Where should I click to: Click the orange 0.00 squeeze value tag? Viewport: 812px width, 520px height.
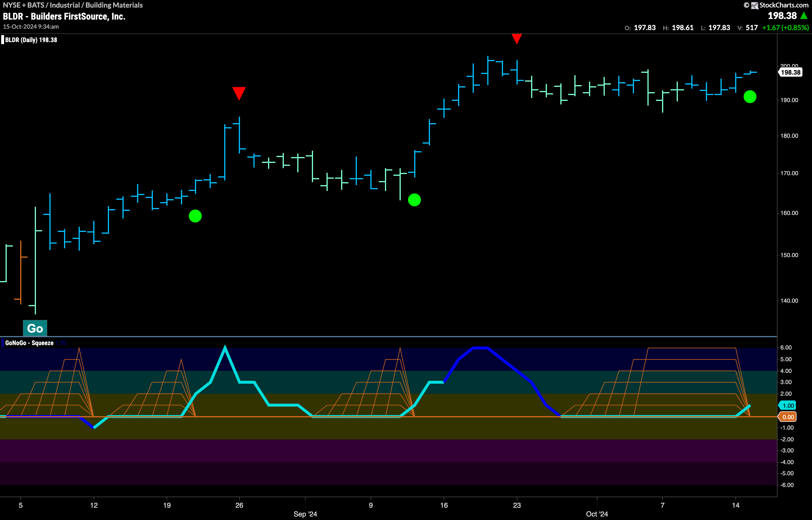[x=788, y=417]
